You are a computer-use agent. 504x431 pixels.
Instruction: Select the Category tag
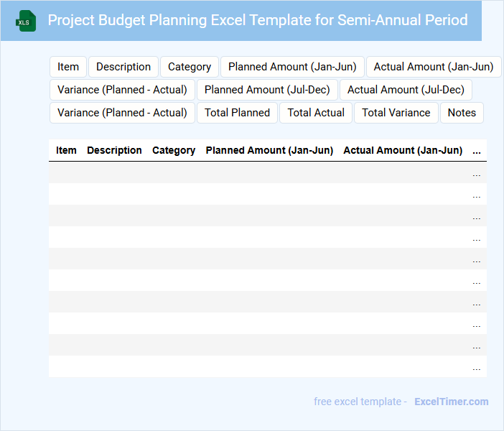click(190, 67)
